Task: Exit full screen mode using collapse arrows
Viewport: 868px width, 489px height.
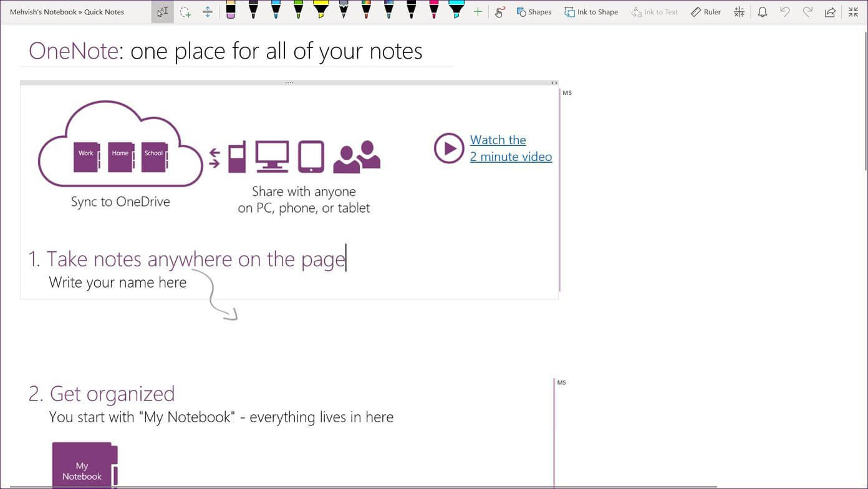Action: pos(853,12)
